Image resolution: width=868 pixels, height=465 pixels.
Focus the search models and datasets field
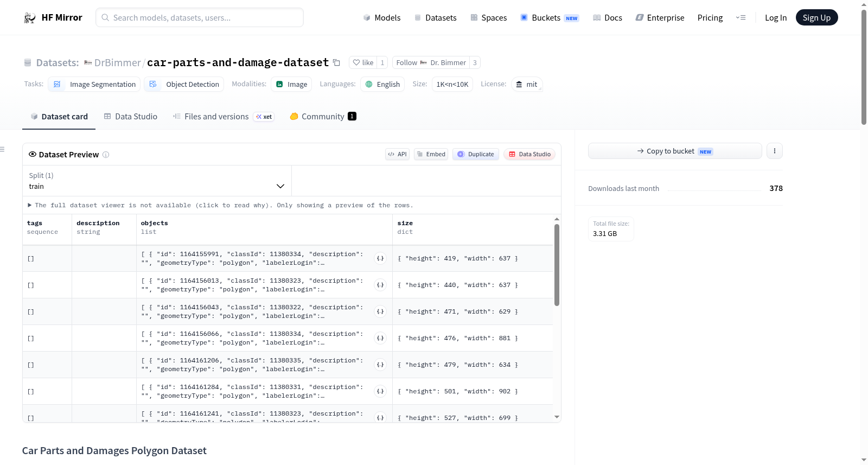tap(200, 17)
